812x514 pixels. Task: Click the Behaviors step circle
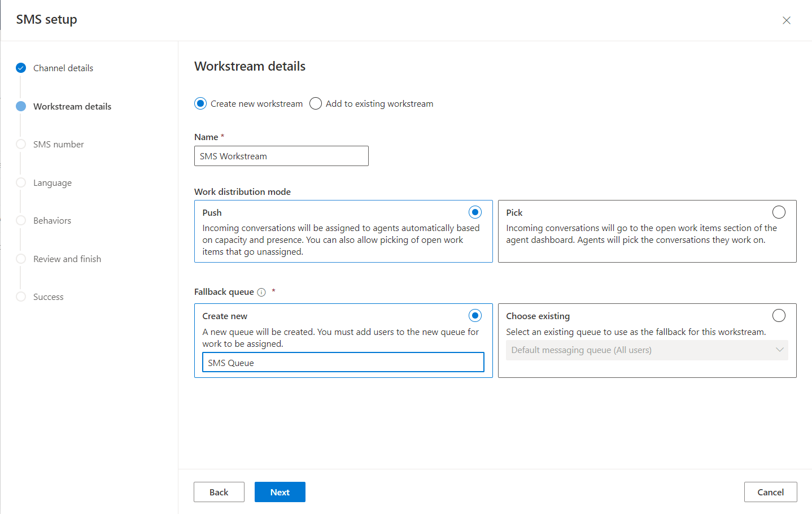(20, 220)
